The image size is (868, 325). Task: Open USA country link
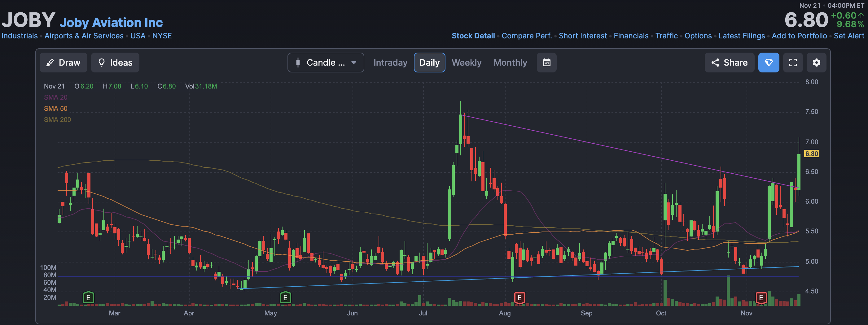tap(138, 36)
